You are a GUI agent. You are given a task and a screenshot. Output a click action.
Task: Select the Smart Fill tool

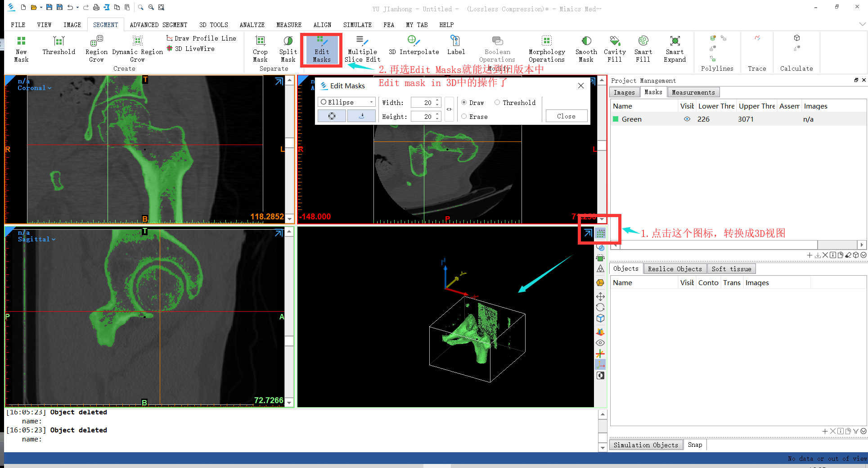pos(643,49)
